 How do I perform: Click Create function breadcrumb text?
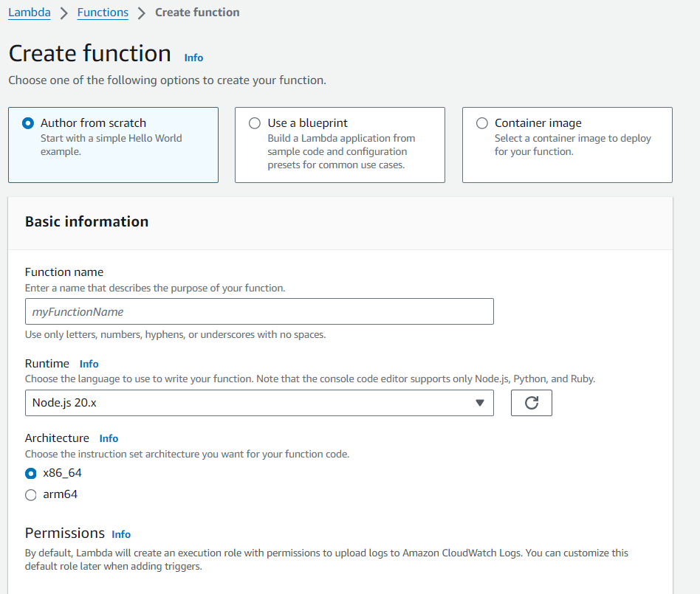point(197,13)
